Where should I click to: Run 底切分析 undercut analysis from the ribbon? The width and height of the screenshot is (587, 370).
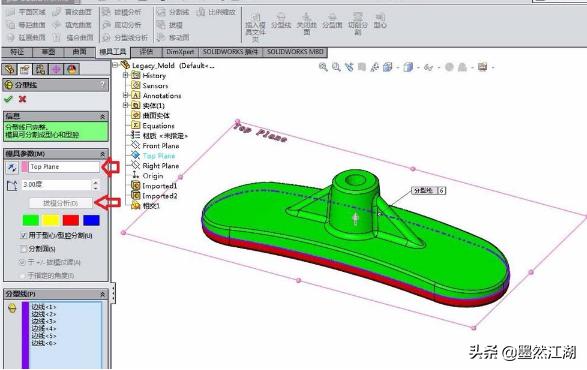click(122, 25)
